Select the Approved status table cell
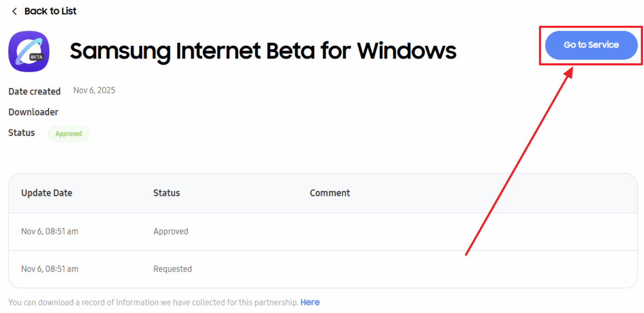 point(171,231)
